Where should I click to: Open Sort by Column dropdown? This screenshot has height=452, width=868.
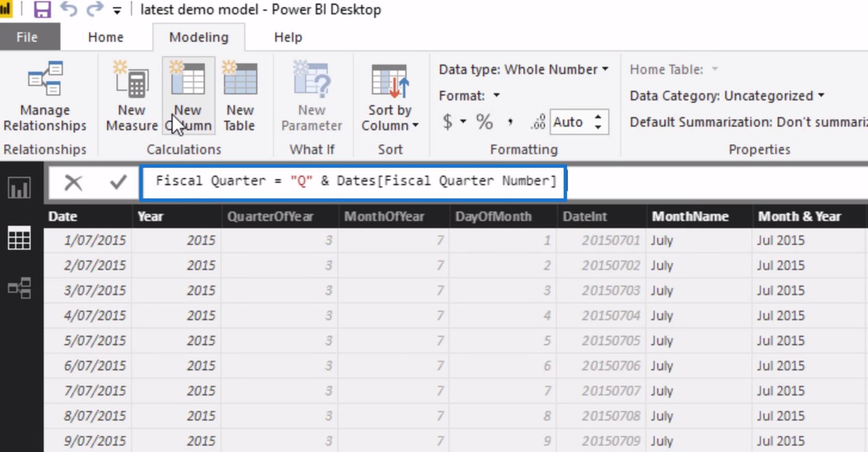[390, 96]
